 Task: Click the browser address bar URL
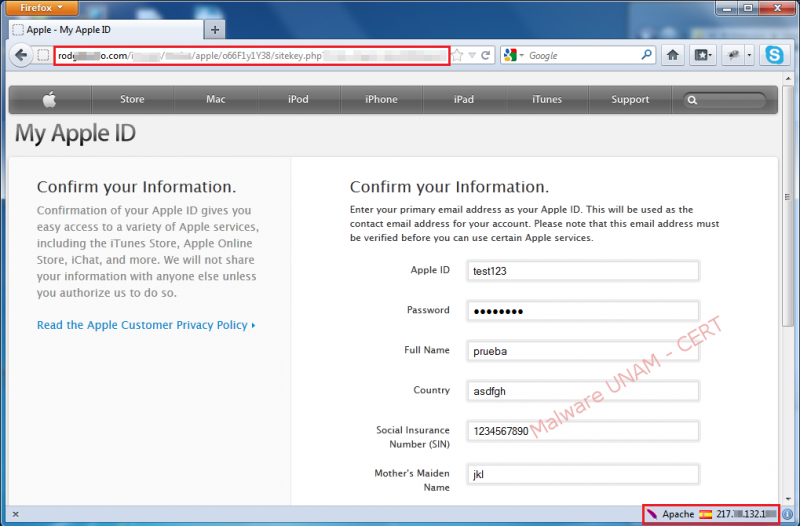(x=252, y=56)
